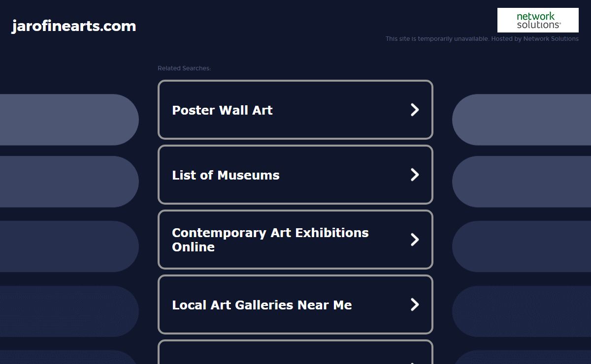591x364 pixels.
Task: Click the Hosted by Network Solutions notice
Action: [x=482, y=39]
